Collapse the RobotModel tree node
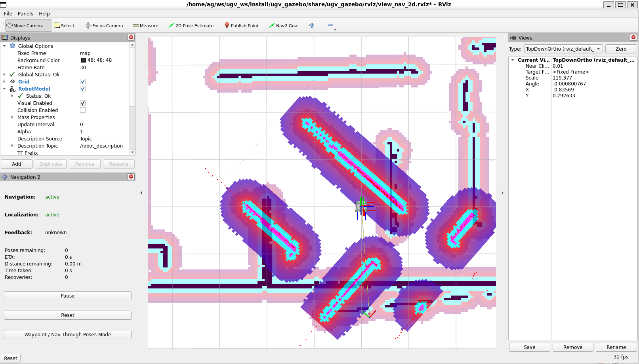The image size is (639, 364). 4,89
